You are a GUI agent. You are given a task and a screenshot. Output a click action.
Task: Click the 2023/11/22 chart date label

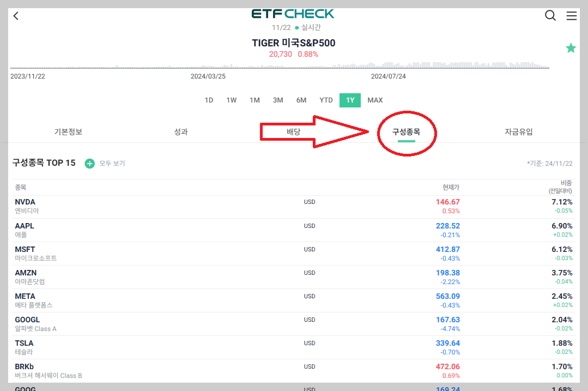point(28,76)
